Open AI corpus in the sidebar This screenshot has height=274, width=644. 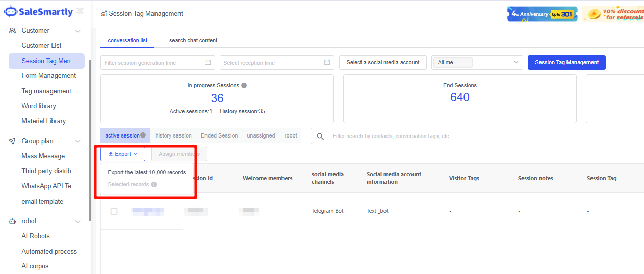tap(35, 266)
